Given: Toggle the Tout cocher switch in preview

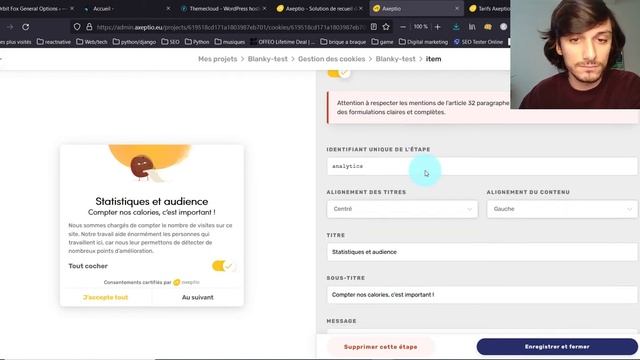Looking at the screenshot, I should pos(223,266).
